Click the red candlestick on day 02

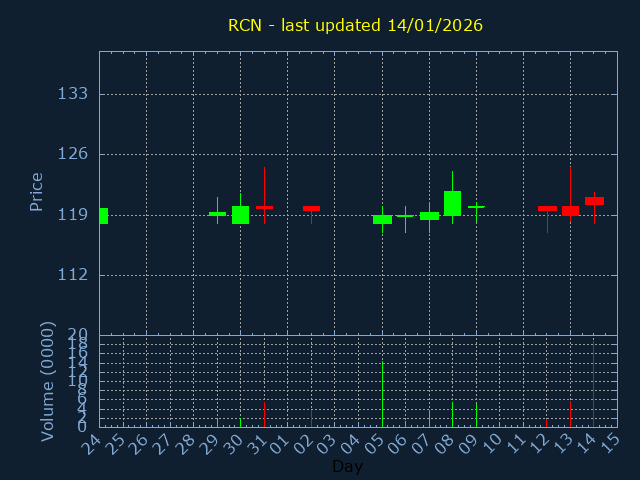[311, 208]
